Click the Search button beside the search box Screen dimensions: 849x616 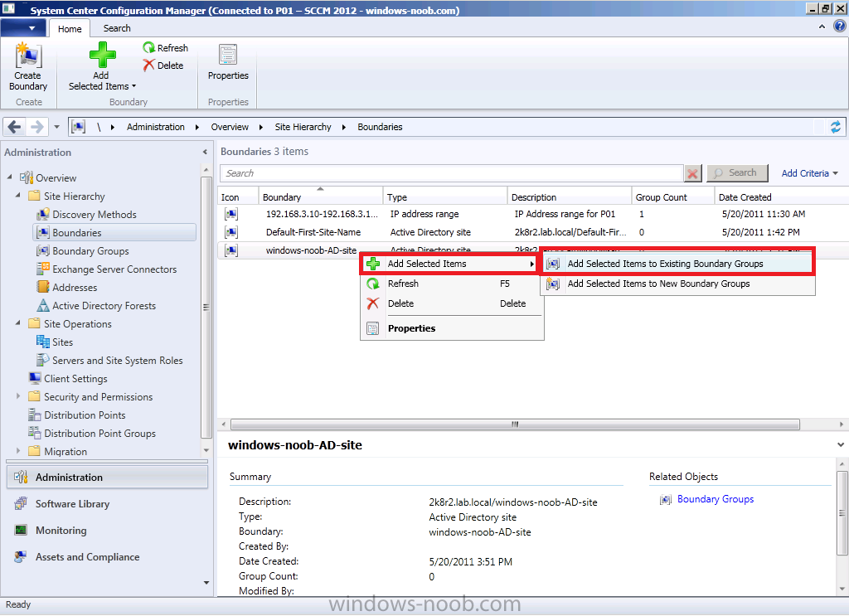[737, 173]
